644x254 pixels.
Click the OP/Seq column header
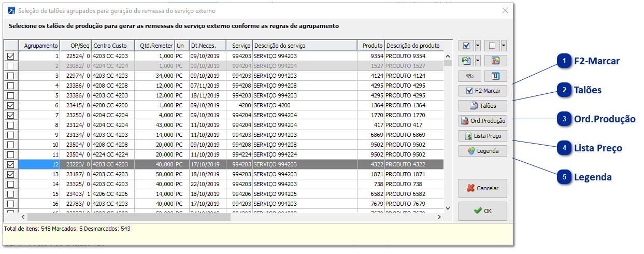[x=76, y=46]
